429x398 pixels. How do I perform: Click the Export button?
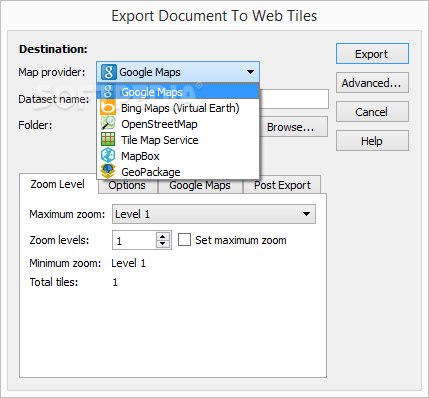coord(372,54)
